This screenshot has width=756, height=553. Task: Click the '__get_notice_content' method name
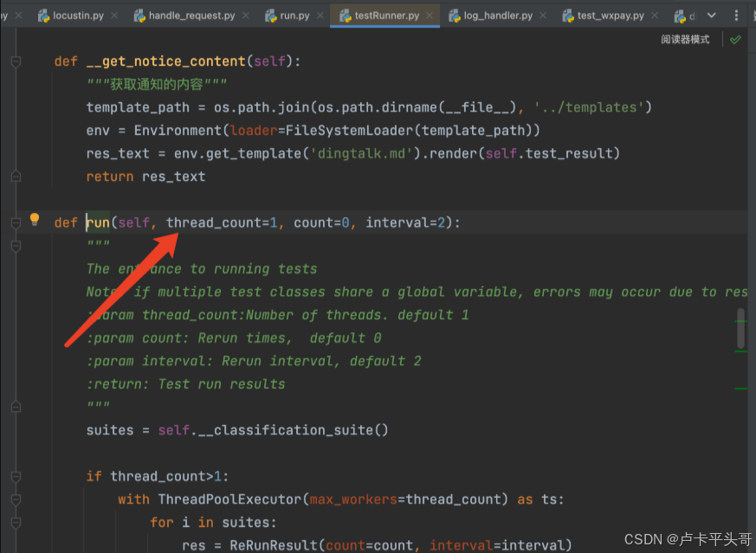pyautogui.click(x=166, y=61)
